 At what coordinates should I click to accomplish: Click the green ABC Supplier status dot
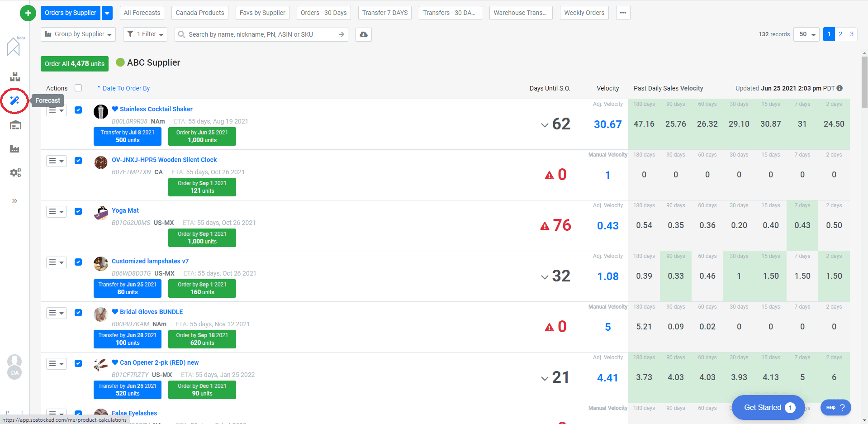click(x=120, y=62)
